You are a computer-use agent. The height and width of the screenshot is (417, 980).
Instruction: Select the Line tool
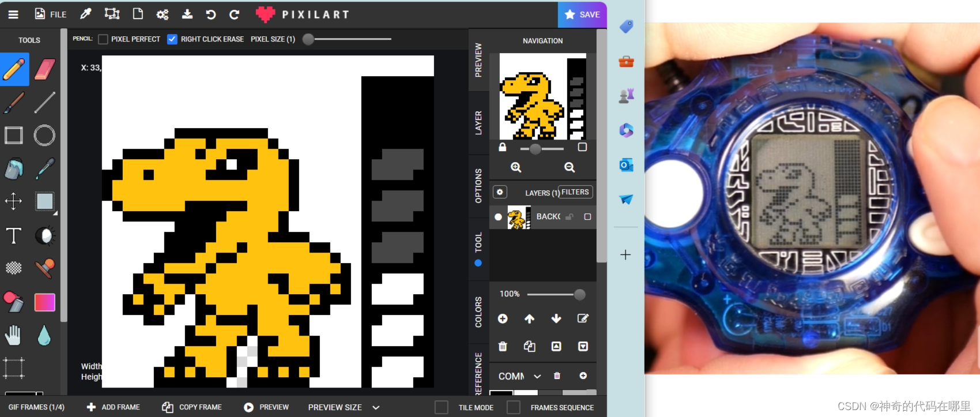pos(44,103)
